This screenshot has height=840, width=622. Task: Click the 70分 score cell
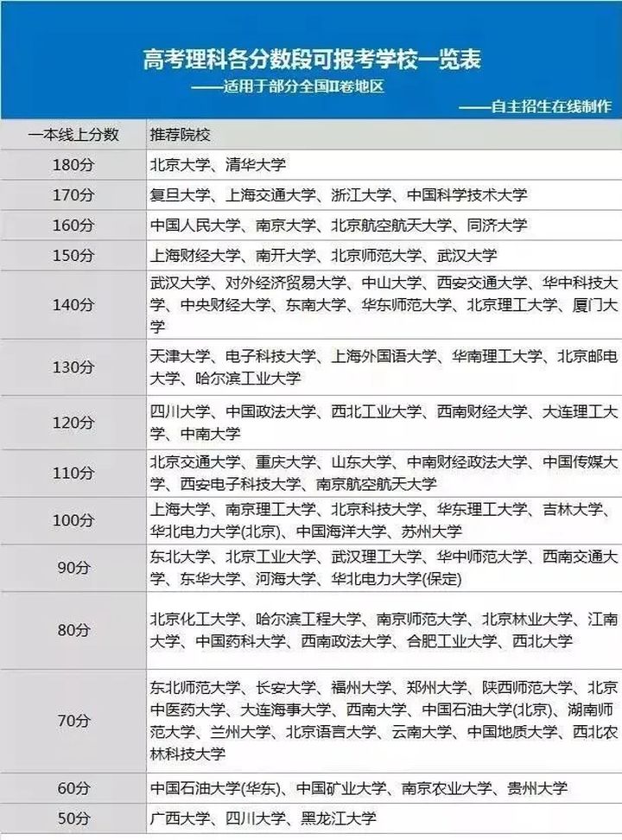click(73, 721)
